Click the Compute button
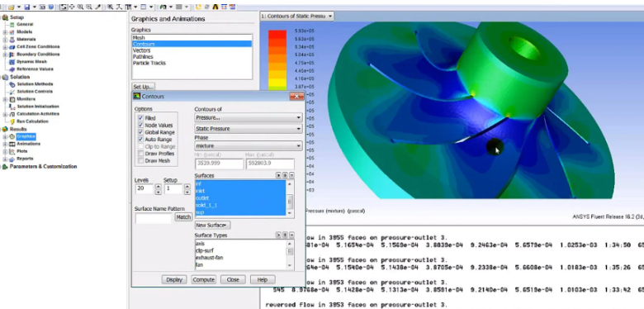This screenshot has height=309, width=644. pyautogui.click(x=204, y=279)
